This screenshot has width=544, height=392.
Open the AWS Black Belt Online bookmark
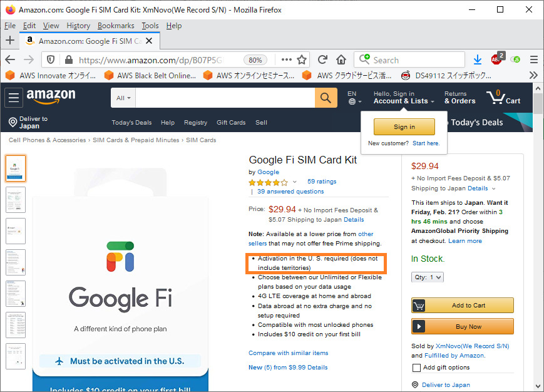pyautogui.click(x=151, y=75)
